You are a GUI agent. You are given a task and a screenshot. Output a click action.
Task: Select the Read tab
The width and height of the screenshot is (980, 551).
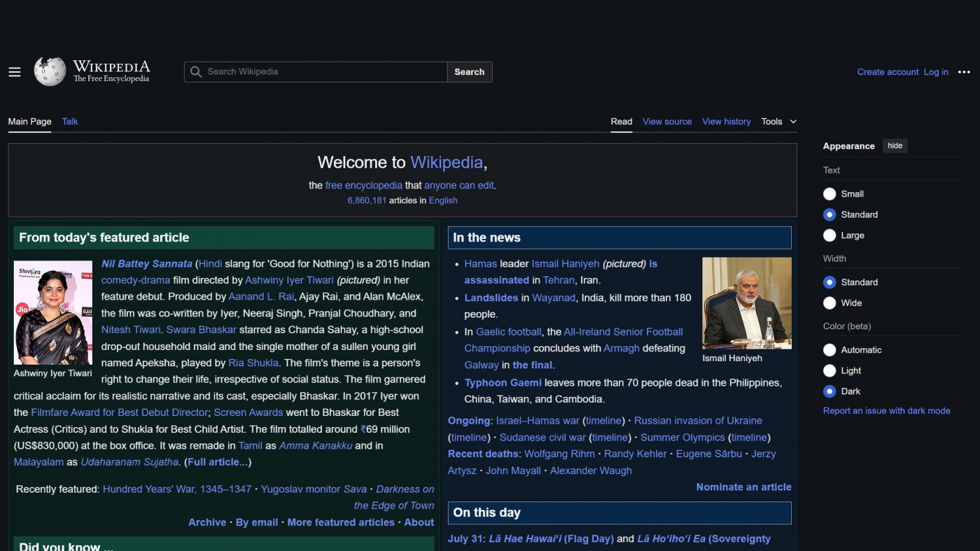coord(621,121)
